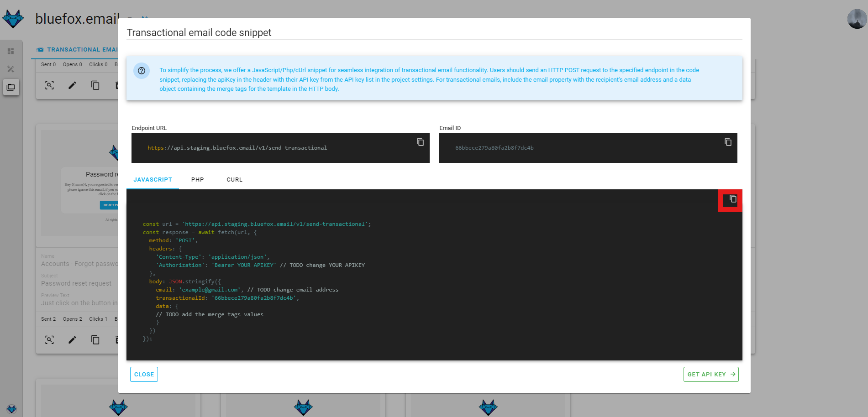Open the user avatar menu

[857, 19]
